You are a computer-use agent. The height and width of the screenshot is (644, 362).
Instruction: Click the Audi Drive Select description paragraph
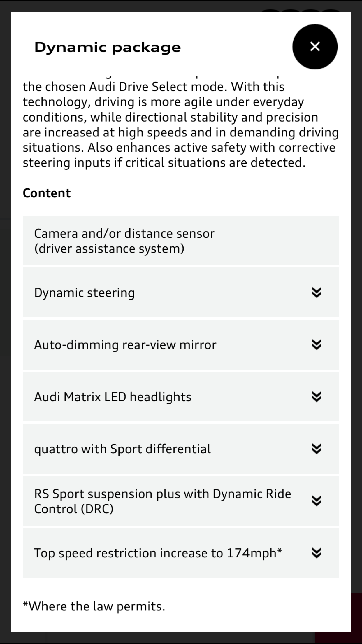(x=181, y=125)
